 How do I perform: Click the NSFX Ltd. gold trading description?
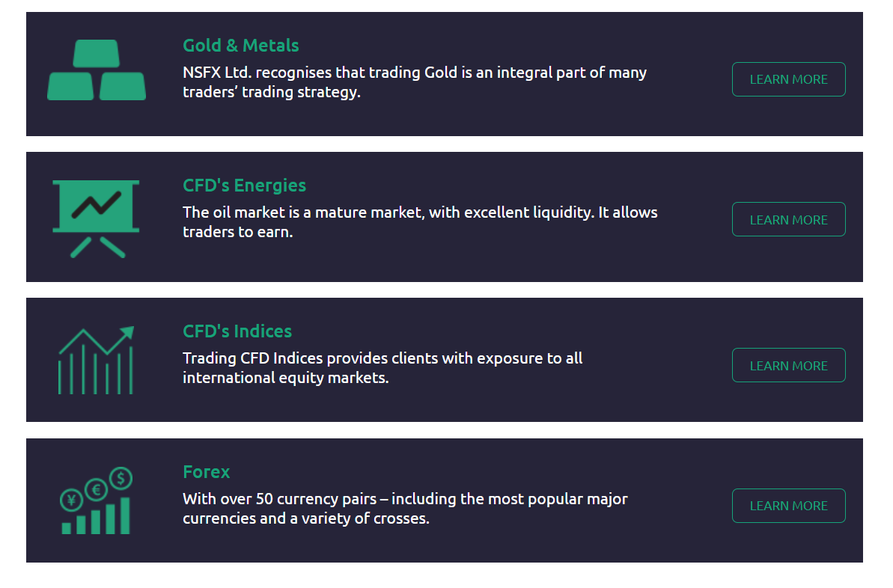(415, 82)
